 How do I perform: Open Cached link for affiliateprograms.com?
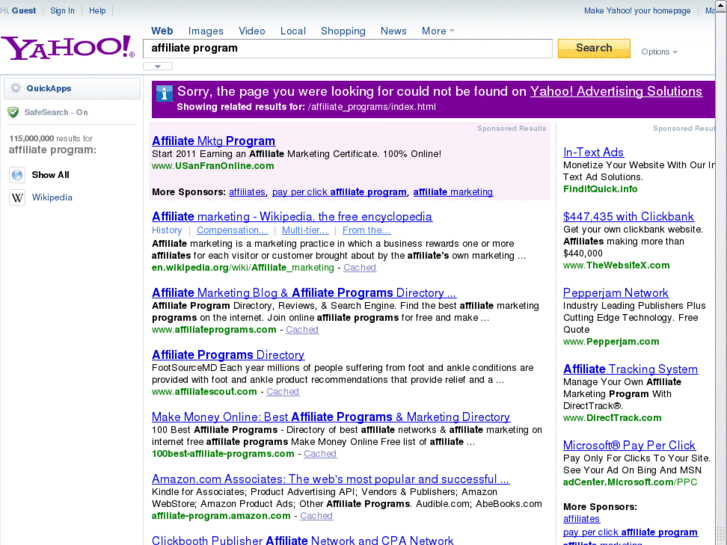click(x=302, y=330)
